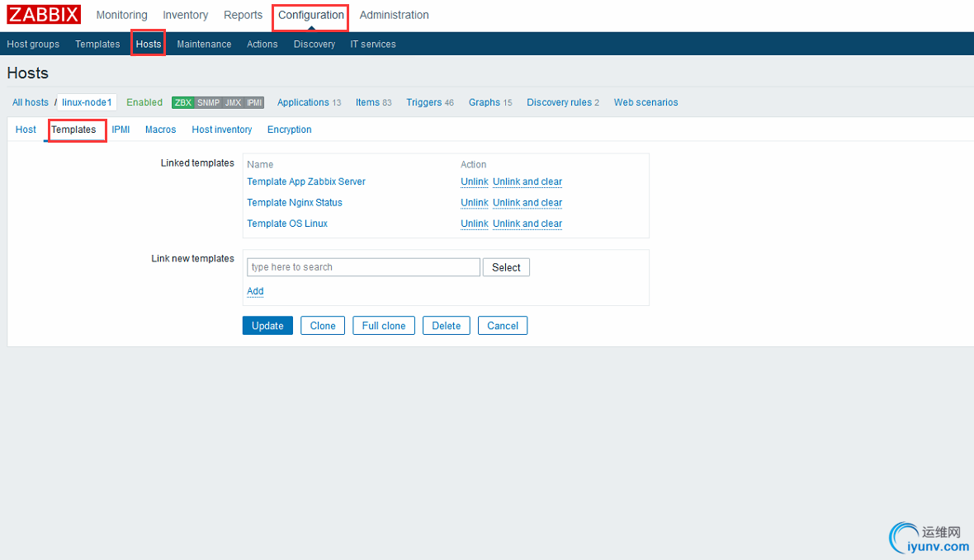Click the Full clone button

click(384, 325)
